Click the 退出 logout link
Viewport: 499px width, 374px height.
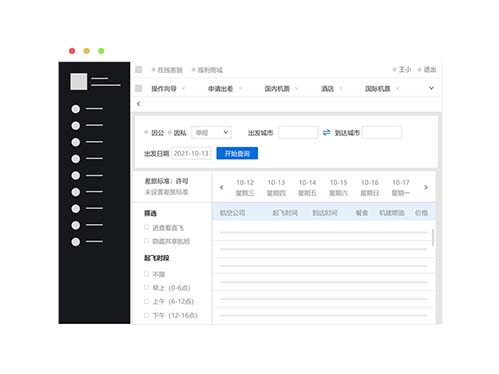(430, 70)
